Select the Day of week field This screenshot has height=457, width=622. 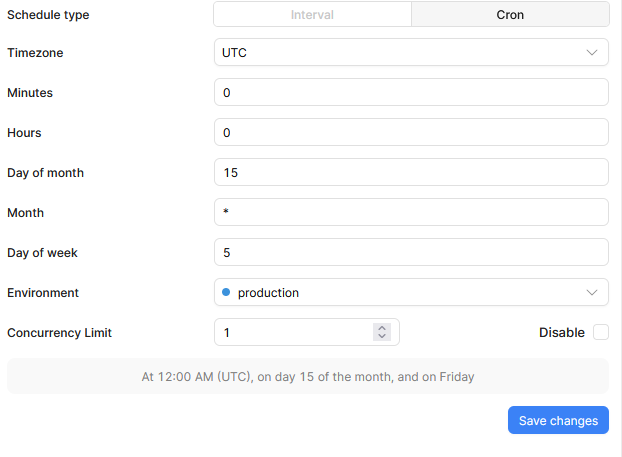(411, 252)
